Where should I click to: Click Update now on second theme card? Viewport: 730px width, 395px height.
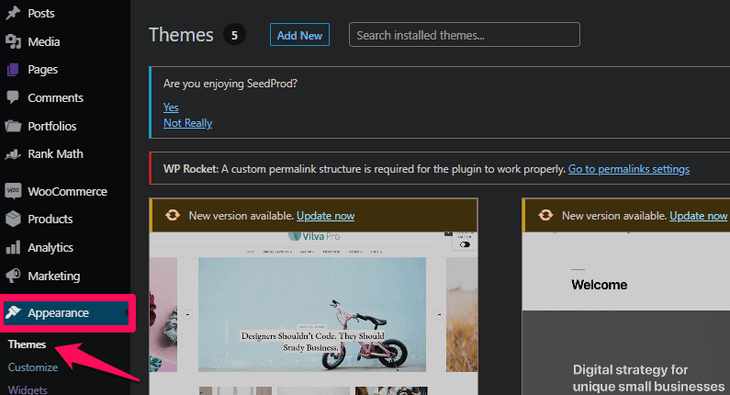click(x=698, y=216)
